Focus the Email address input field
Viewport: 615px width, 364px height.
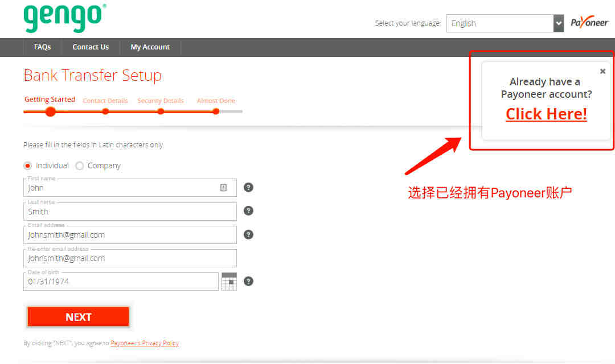[130, 235]
